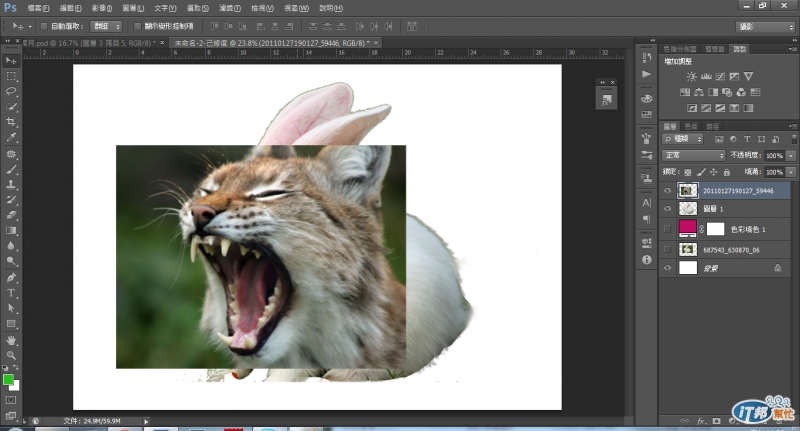The width and height of the screenshot is (800, 431).
Task: Select the Rectangular Marquee tool
Action: click(12, 76)
